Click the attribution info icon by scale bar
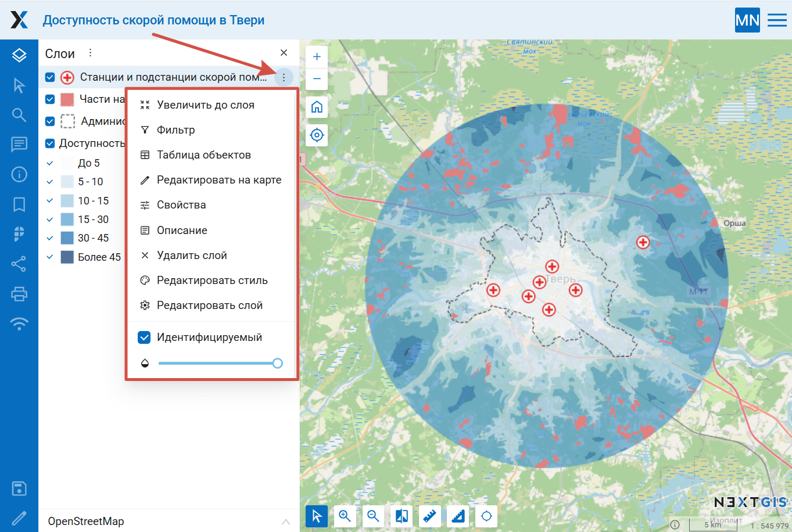 pos(675,524)
